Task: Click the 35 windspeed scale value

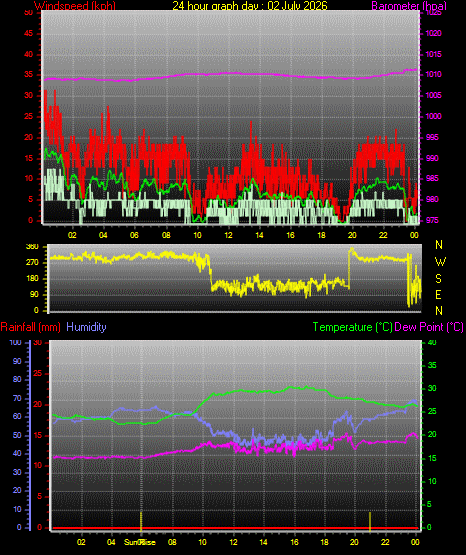Action: [x=28, y=75]
